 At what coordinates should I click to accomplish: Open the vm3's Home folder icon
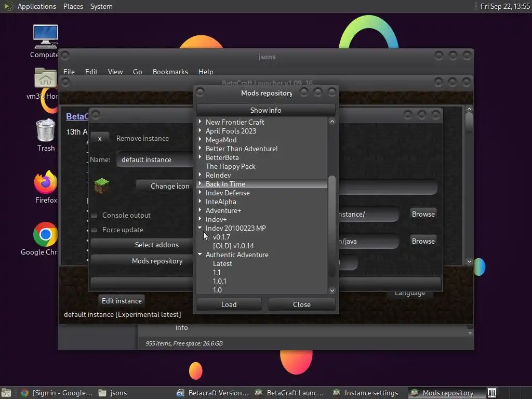(46, 78)
